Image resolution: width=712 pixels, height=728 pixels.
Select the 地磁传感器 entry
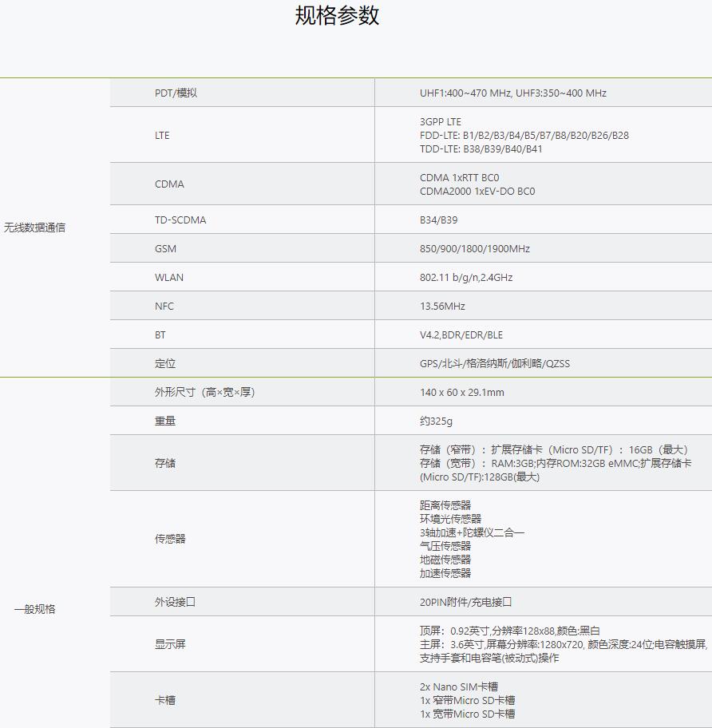point(445,560)
